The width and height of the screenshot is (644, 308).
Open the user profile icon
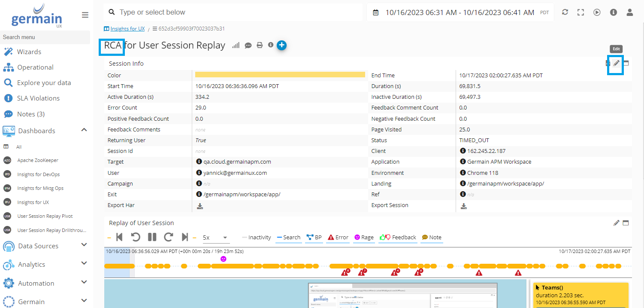[x=629, y=12]
